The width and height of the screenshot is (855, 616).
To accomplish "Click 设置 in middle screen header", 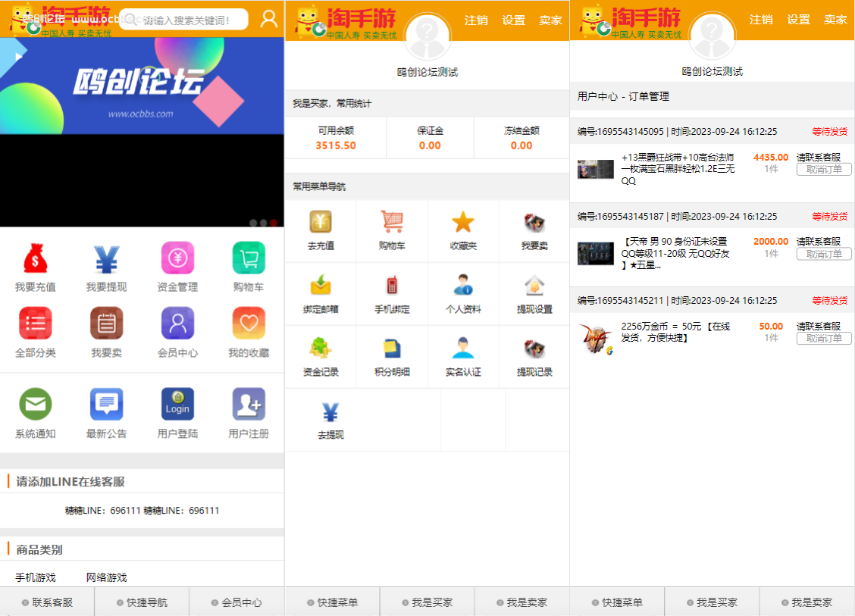I will [x=514, y=20].
